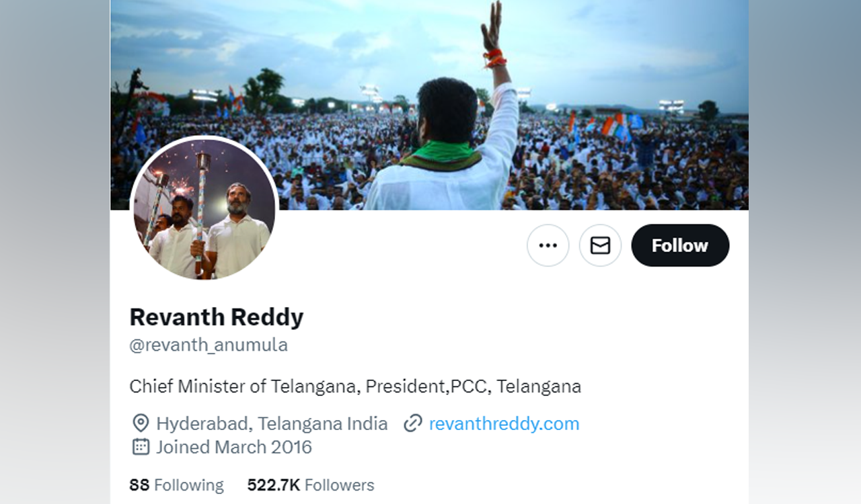Image resolution: width=861 pixels, height=504 pixels.
Task: Select the Revanth Reddy display name
Action: (217, 317)
